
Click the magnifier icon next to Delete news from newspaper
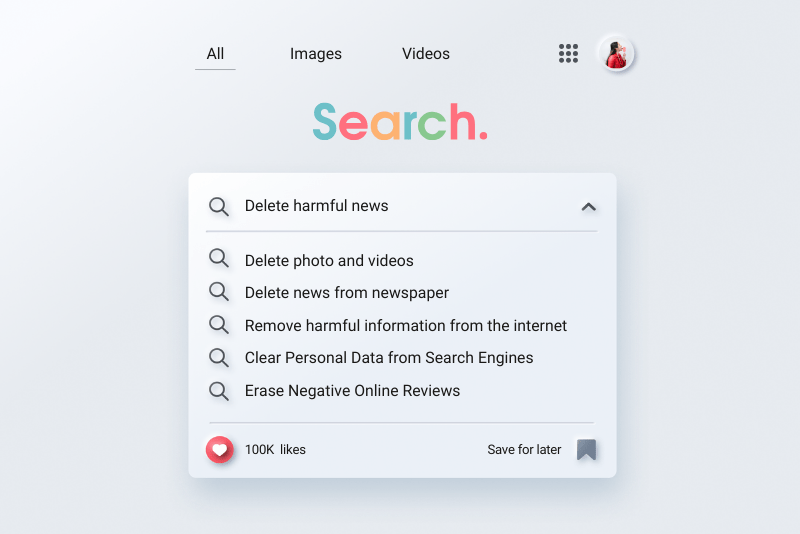click(x=219, y=292)
